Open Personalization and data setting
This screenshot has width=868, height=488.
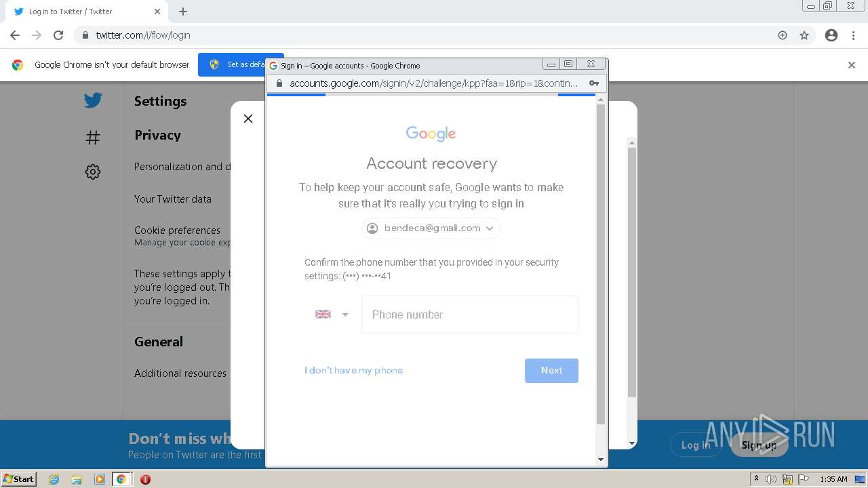182,167
